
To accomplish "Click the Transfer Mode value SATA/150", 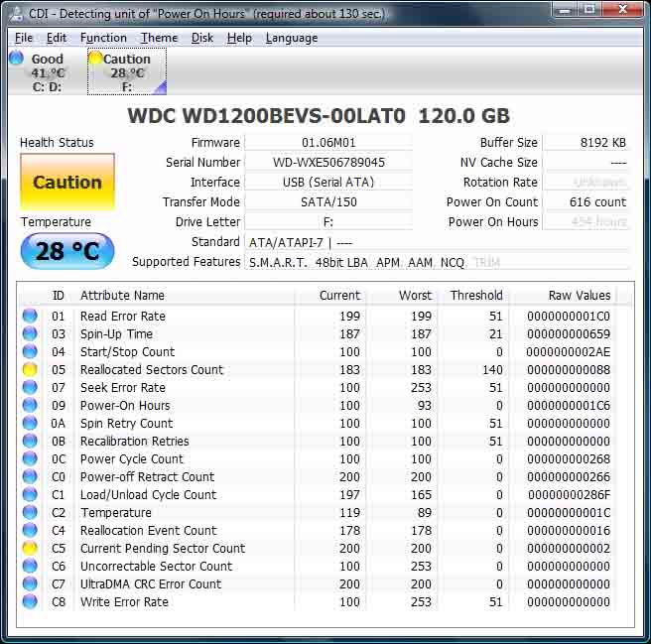I will coord(328,202).
